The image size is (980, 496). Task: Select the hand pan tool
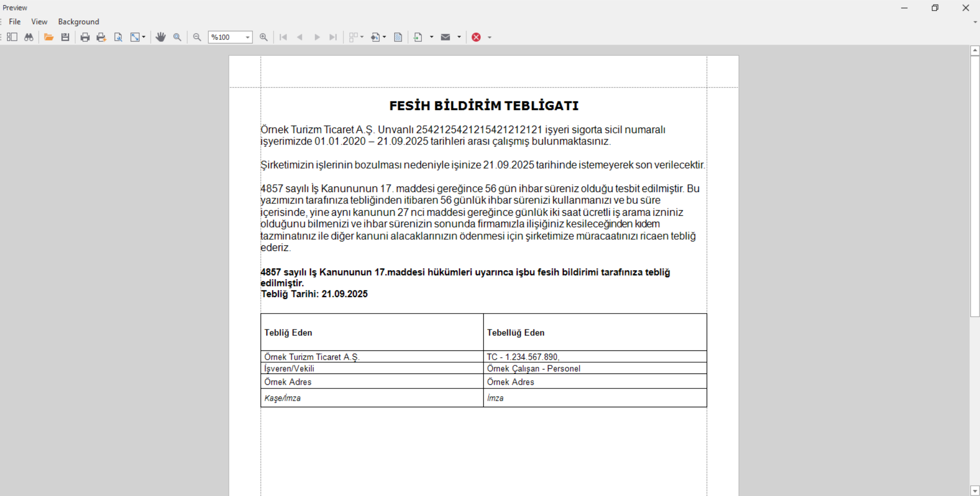[161, 37]
